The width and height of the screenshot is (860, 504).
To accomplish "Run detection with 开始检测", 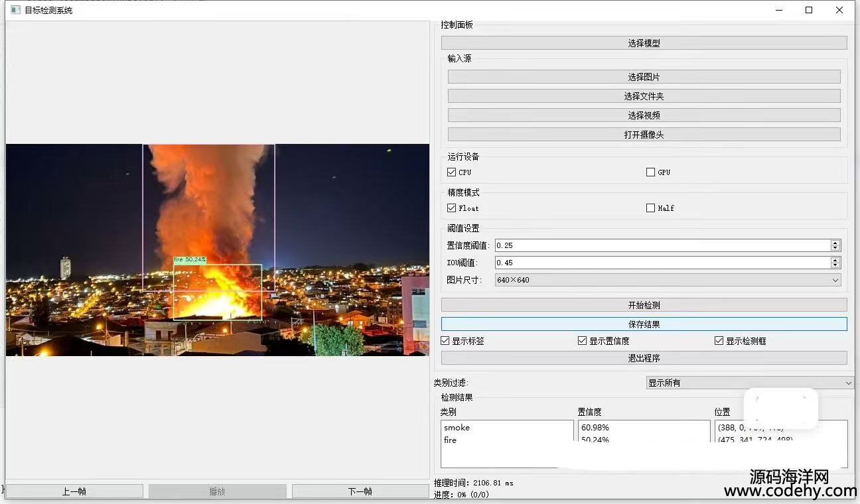I will click(x=644, y=305).
